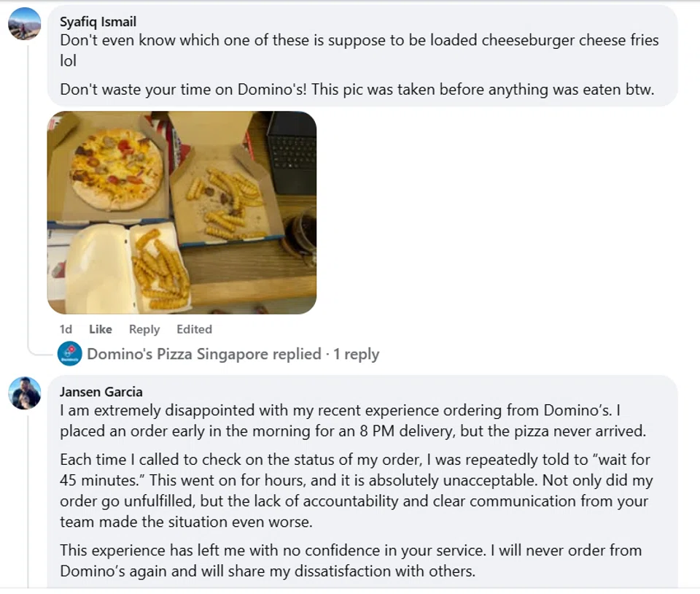The width and height of the screenshot is (700, 594).
Task: Click the Domino's Pizza logo beside the reply
Action: pos(70,354)
